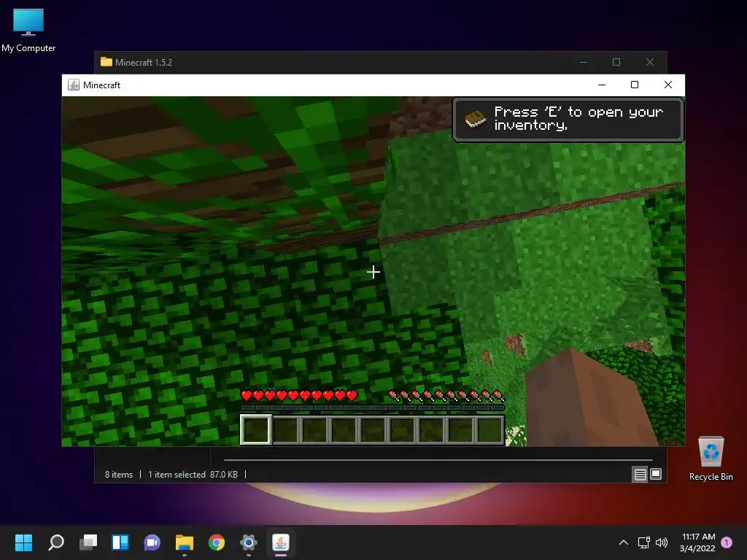747x560 pixels.
Task: Maximize the Minecraft game window
Action: pyautogui.click(x=635, y=85)
